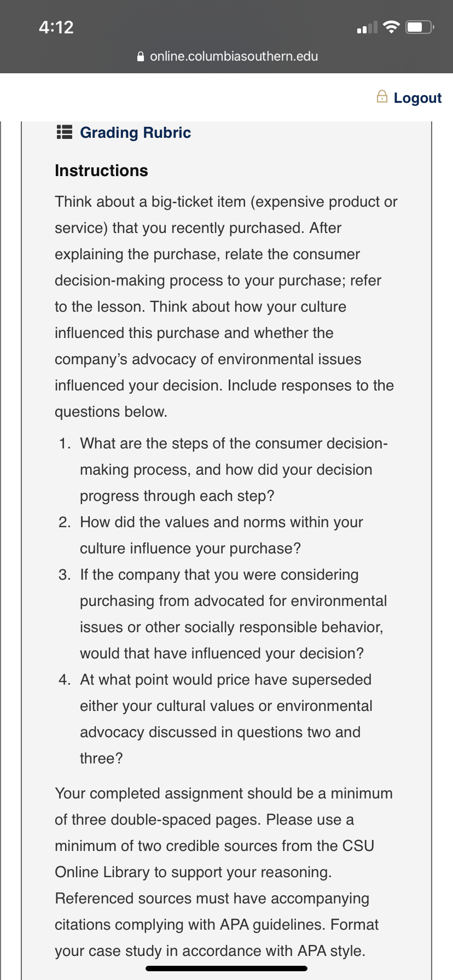Tap the Wi-Fi status icon
453x980 pixels.
pos(391,27)
